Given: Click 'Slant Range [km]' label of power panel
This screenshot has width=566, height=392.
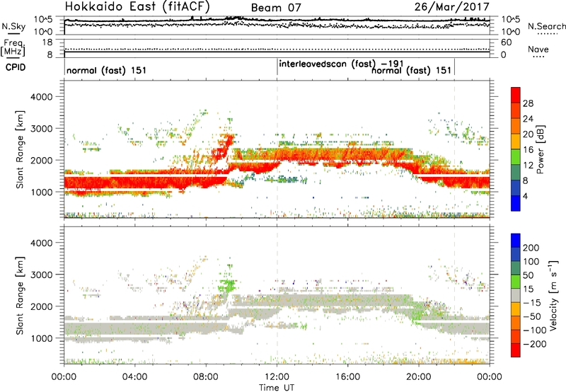Looking at the screenshot, I should point(21,149).
